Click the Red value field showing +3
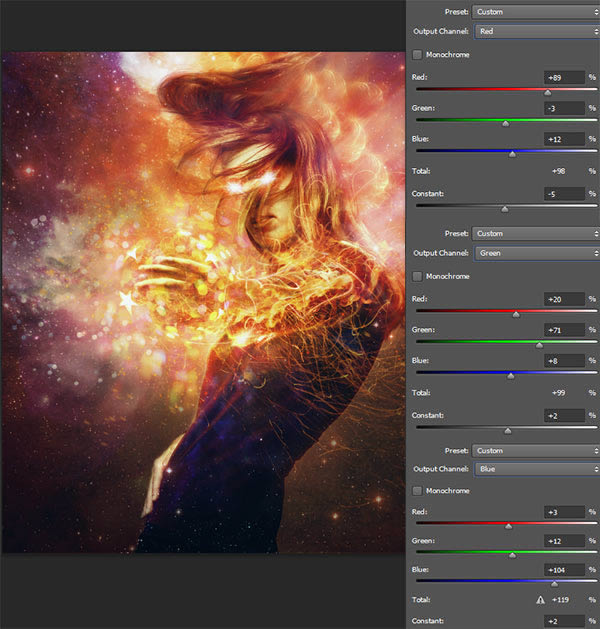600x629 pixels. 564,512
